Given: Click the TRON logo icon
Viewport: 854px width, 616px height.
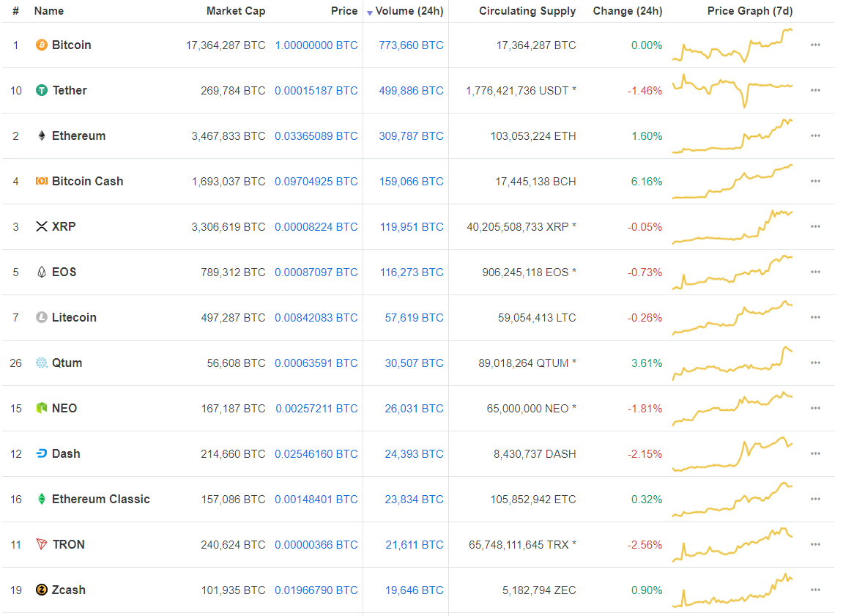Looking at the screenshot, I should coord(42,544).
